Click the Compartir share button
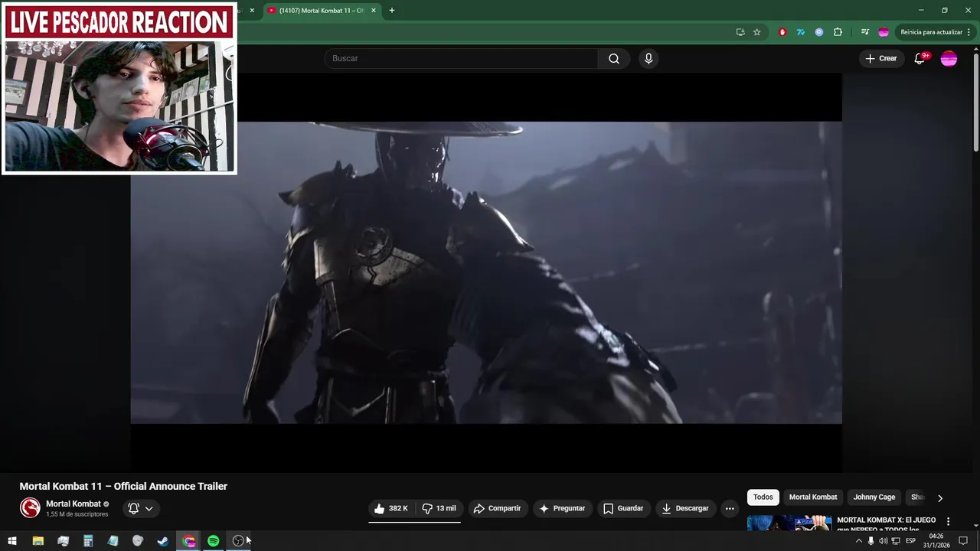 click(497, 508)
